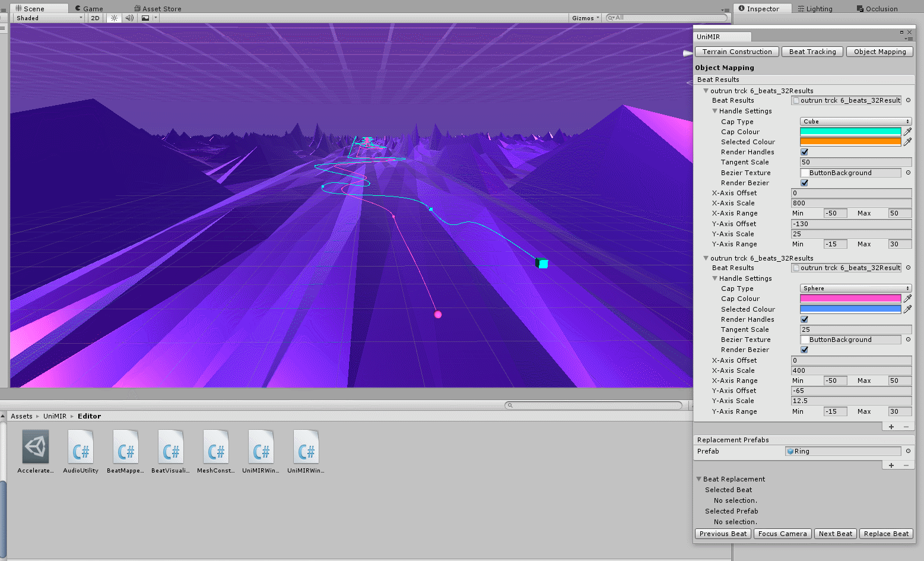
Task: Remove entry from Replacement Prefabs list
Action: [x=906, y=465]
